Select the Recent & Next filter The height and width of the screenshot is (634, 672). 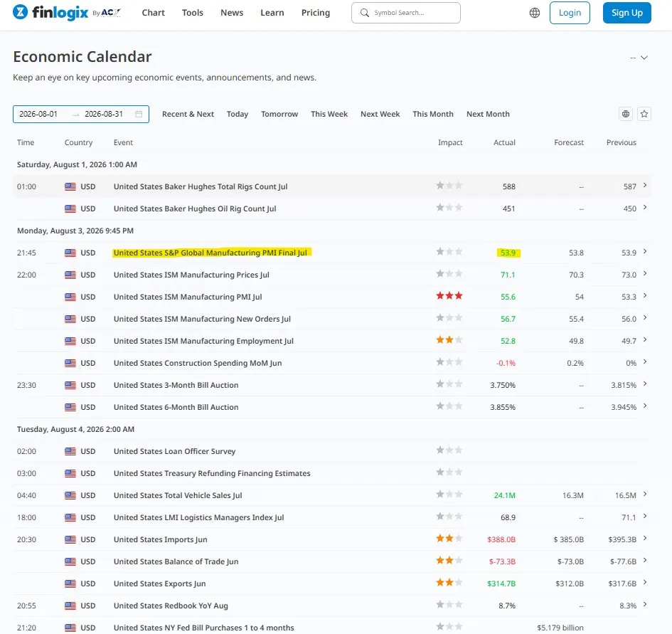click(x=188, y=114)
